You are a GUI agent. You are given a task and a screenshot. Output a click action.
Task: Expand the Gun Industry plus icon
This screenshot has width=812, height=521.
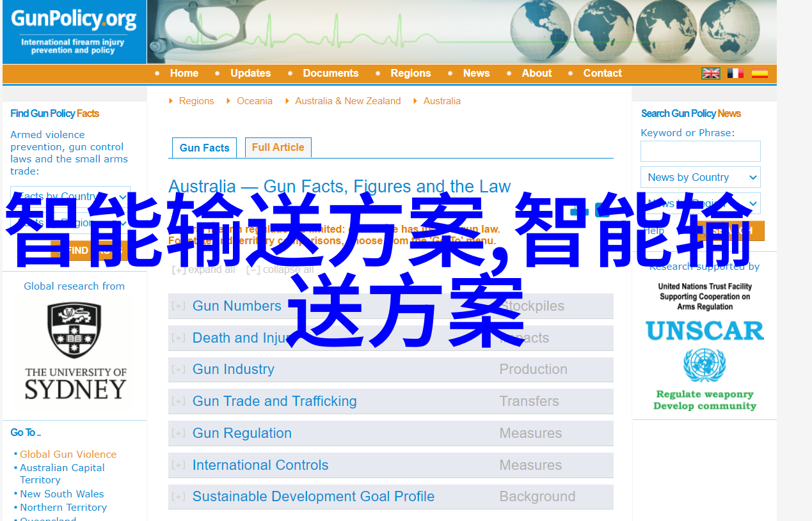[179, 369]
